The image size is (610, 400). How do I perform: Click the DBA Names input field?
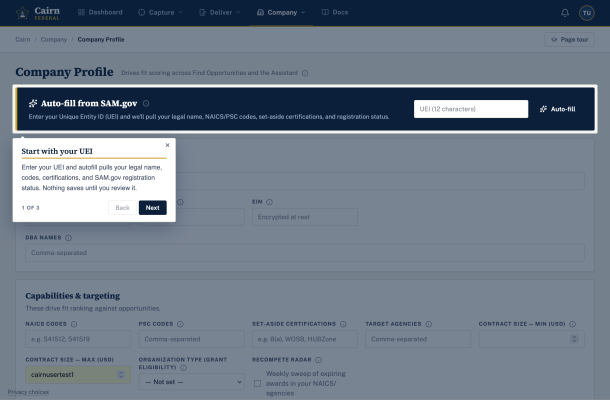(305, 253)
